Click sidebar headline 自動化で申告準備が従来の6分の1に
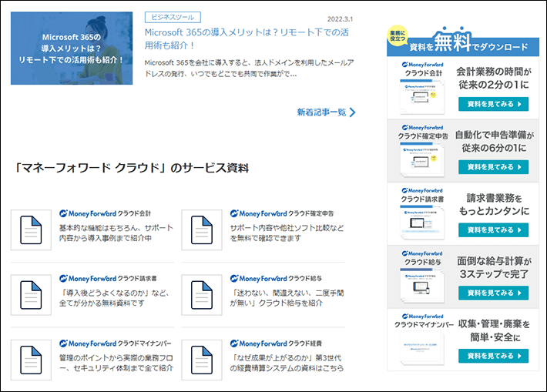 (x=494, y=141)
